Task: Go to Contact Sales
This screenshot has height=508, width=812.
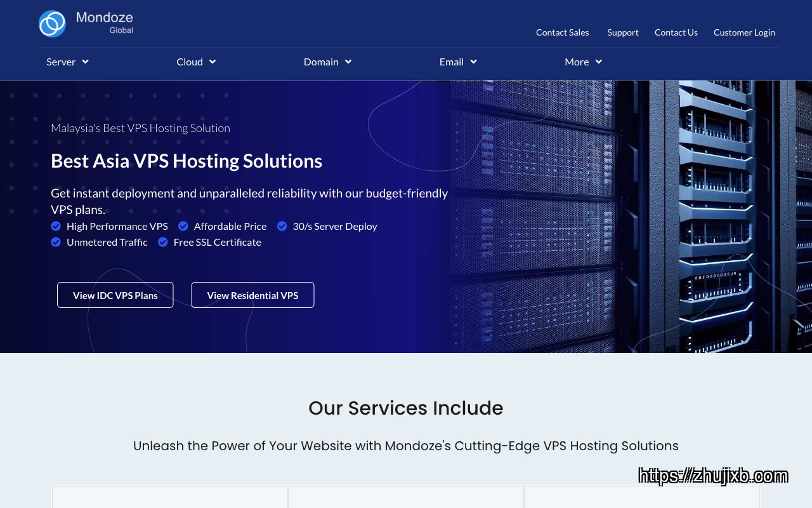Action: 563,32
